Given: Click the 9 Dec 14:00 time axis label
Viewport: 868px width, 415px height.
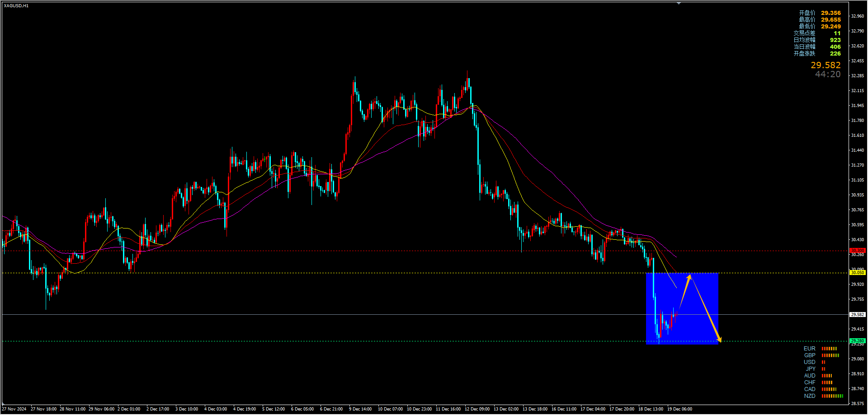Looking at the screenshot, I should click(x=360, y=409).
